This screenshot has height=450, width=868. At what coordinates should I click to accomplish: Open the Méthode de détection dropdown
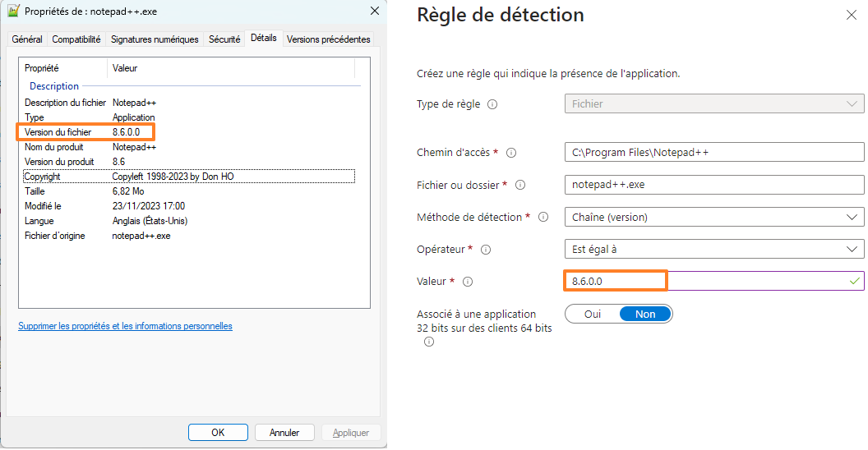click(713, 217)
